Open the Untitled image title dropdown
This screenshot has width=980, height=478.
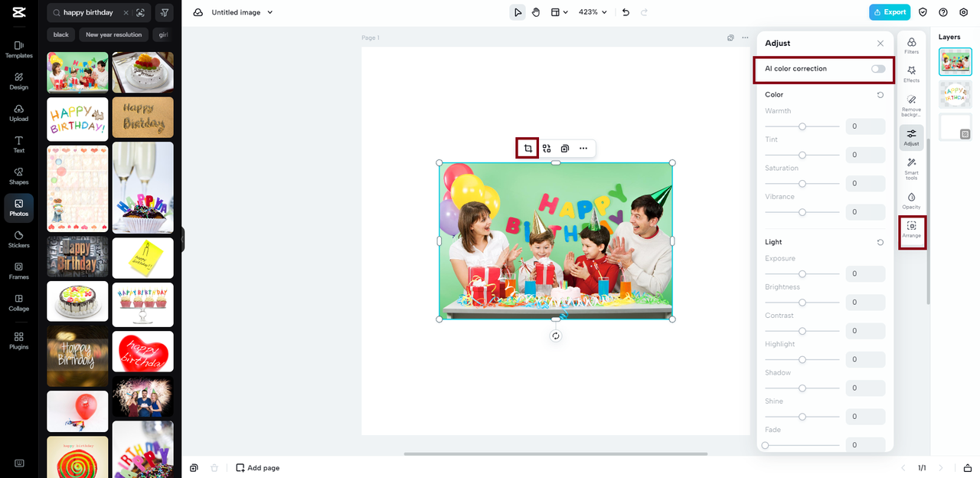tap(243, 12)
